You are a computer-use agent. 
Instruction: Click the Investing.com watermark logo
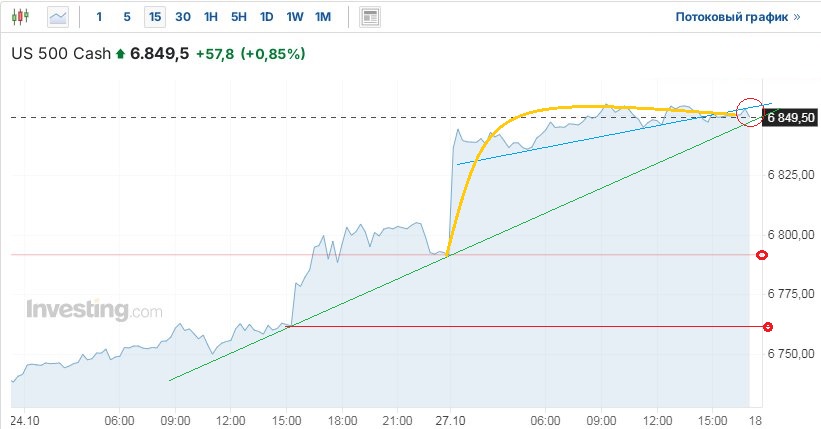pos(94,310)
